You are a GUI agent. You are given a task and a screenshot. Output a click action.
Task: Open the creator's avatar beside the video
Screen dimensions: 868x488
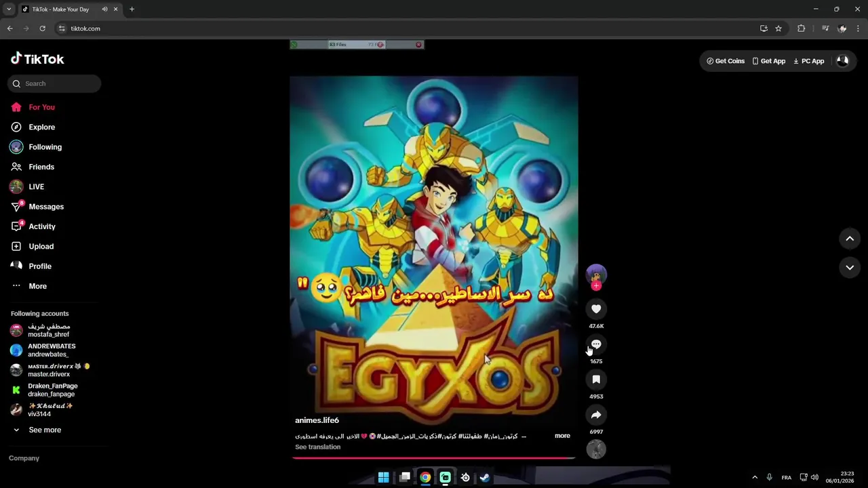click(x=596, y=274)
